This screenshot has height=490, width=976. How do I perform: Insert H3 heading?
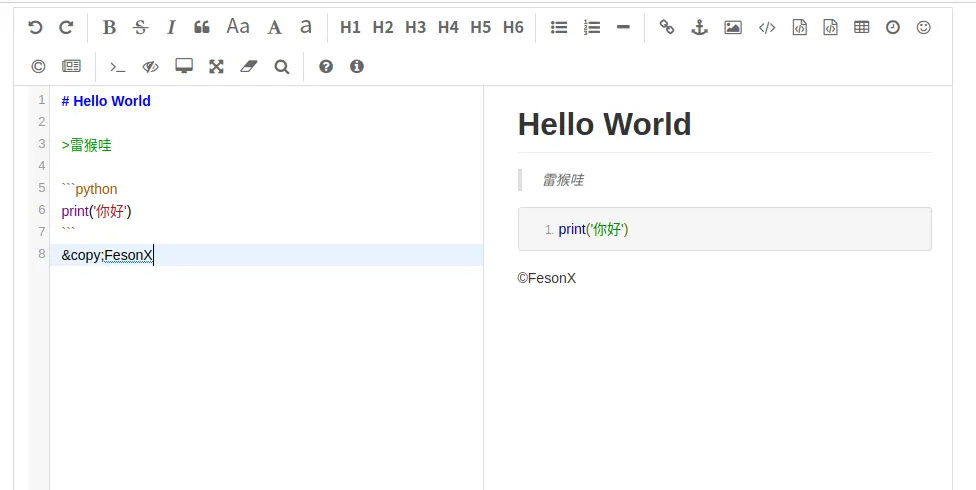pos(415,27)
